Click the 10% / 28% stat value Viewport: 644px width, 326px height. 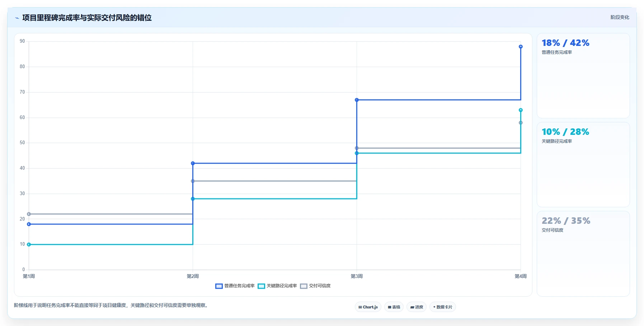click(565, 132)
